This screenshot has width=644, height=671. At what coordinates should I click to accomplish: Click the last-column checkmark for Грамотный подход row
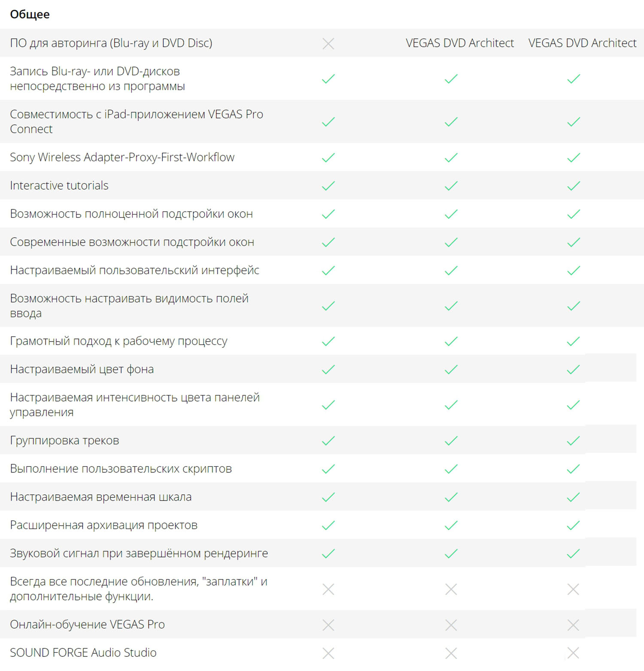tap(574, 341)
